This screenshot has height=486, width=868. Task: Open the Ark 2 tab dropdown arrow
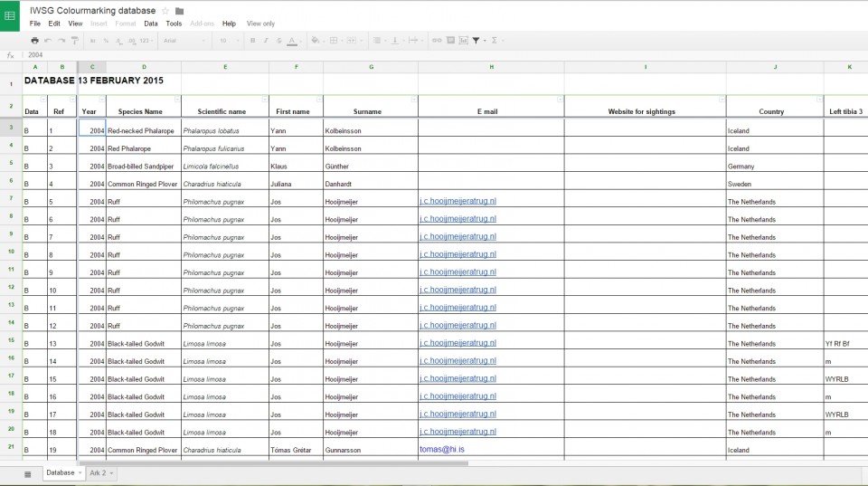pos(111,473)
